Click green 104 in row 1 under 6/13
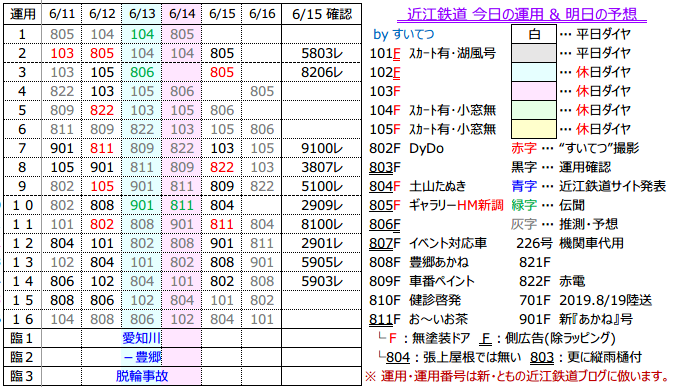The height and width of the screenshot is (387, 680). click(x=142, y=34)
